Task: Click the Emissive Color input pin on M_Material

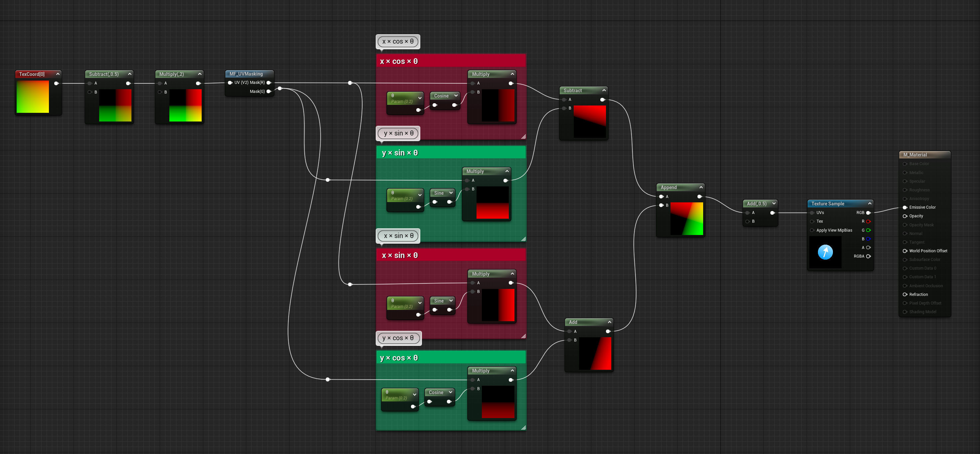Action: pos(905,207)
